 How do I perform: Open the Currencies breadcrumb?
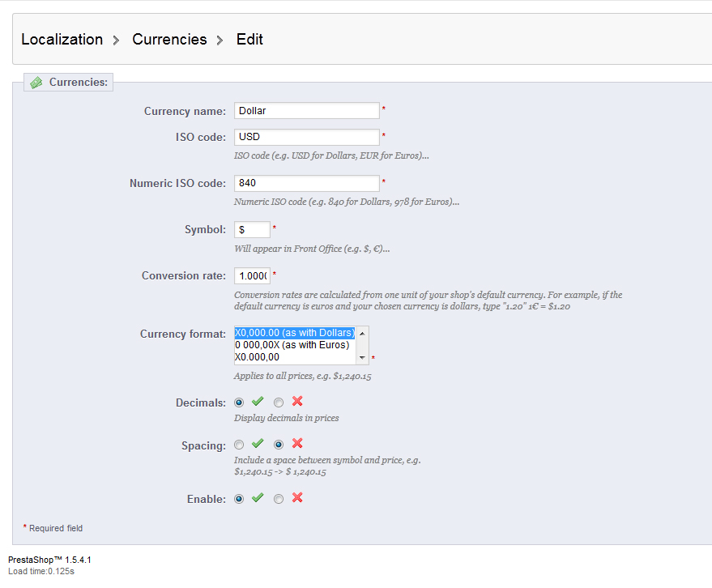[169, 40]
